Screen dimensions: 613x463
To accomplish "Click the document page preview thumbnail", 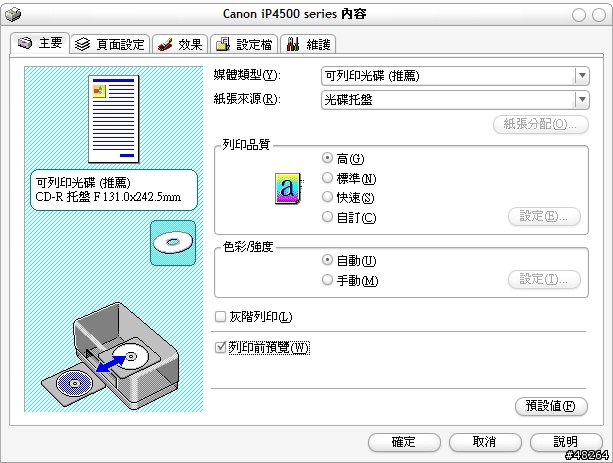I will point(114,119).
